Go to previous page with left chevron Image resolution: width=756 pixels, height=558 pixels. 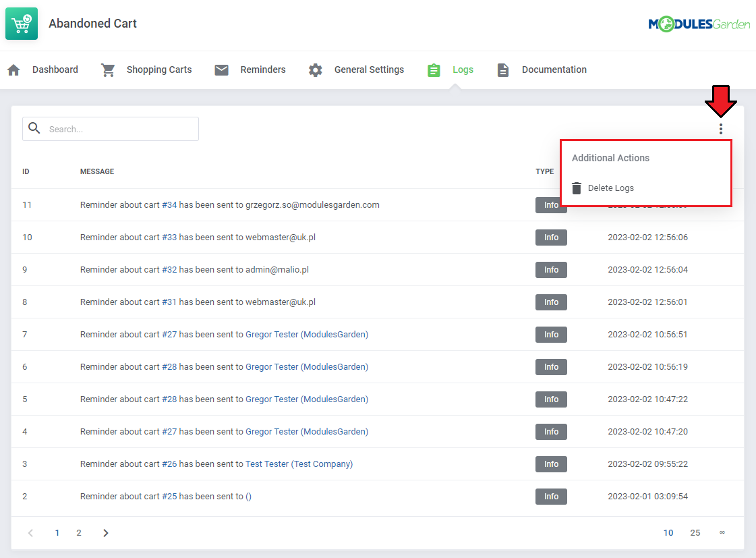click(30, 533)
